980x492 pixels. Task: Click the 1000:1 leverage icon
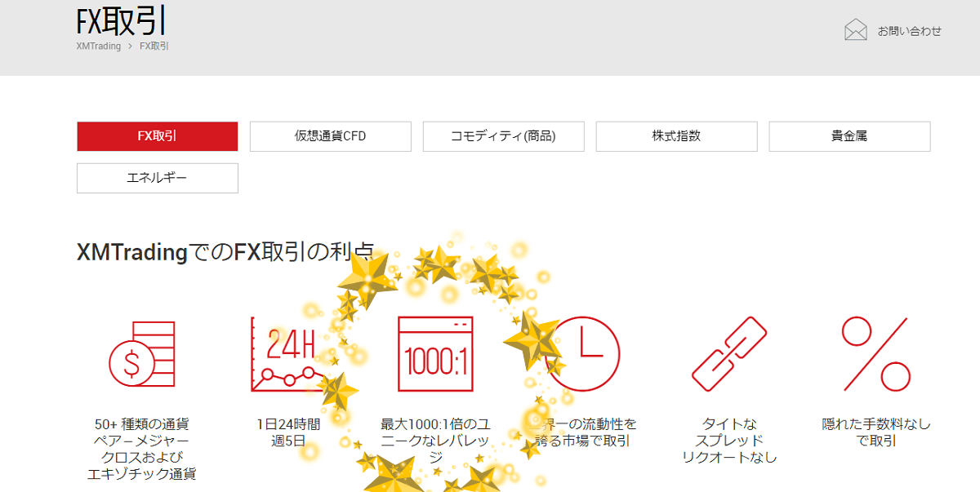(x=435, y=354)
